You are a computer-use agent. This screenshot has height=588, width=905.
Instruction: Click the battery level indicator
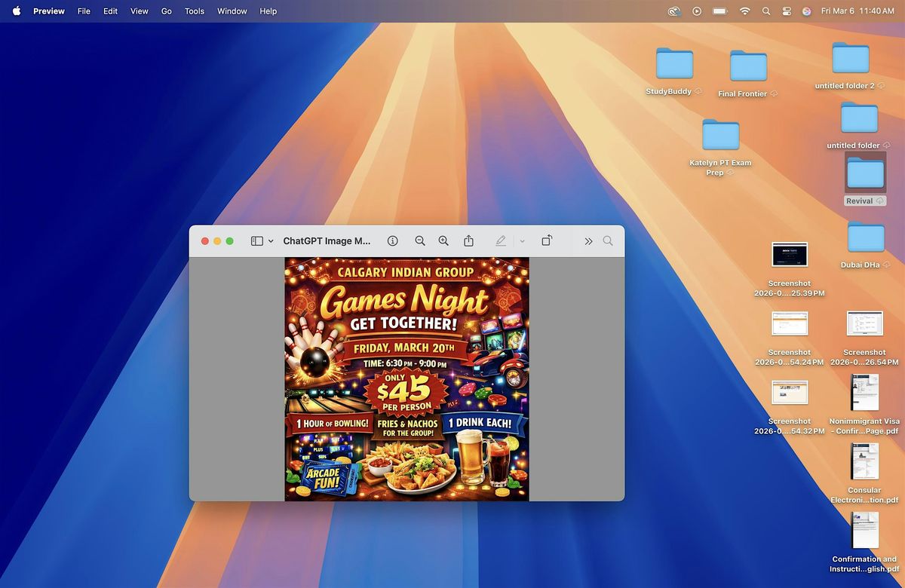click(x=719, y=11)
